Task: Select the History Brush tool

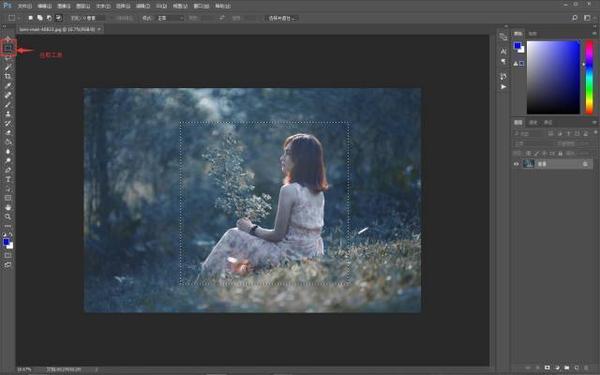Action: tap(8, 124)
